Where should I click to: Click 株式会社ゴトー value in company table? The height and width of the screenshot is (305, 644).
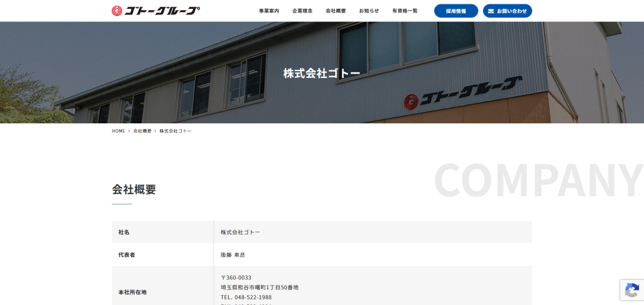[x=240, y=232]
